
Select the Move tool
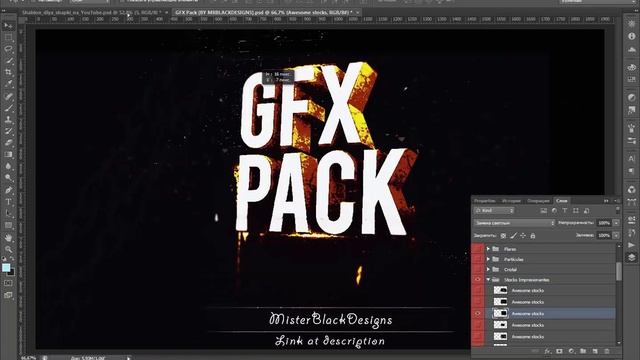8,26
